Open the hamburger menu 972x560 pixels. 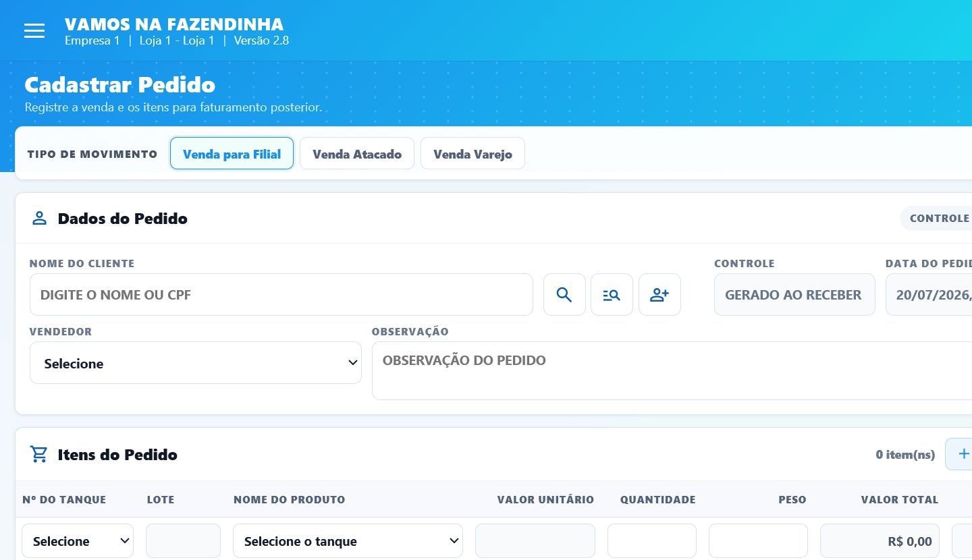click(x=34, y=30)
